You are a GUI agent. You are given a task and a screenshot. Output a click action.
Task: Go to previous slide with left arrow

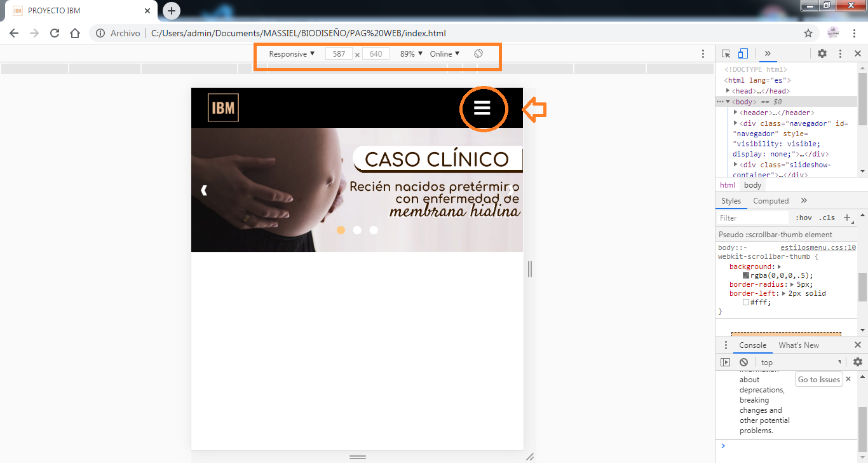[204, 190]
